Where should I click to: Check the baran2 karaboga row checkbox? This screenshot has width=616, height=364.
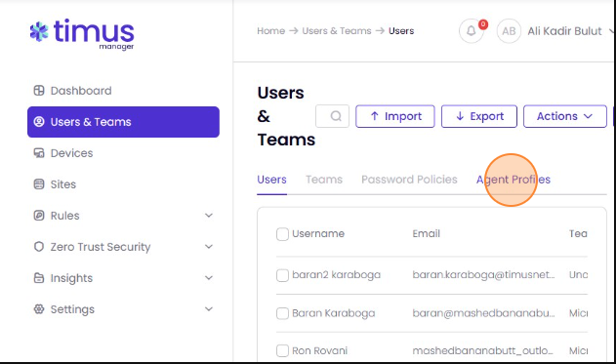pos(282,275)
